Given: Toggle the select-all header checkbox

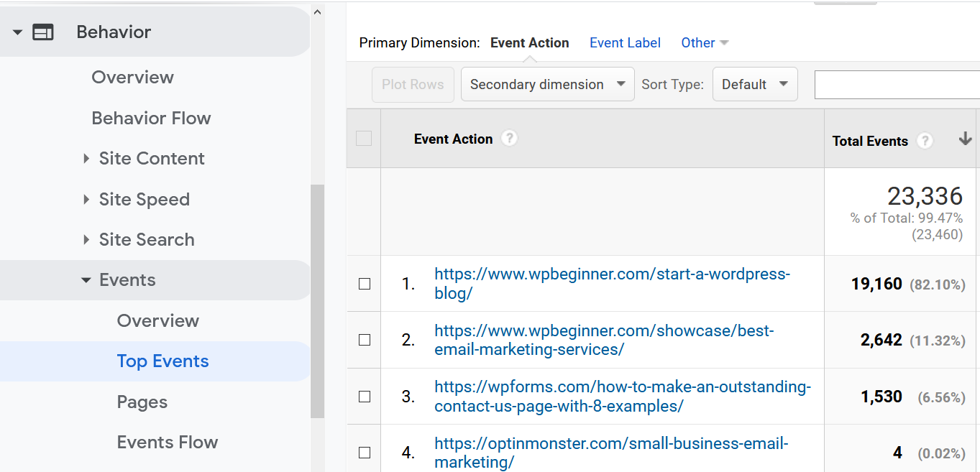Looking at the screenshot, I should (364, 139).
